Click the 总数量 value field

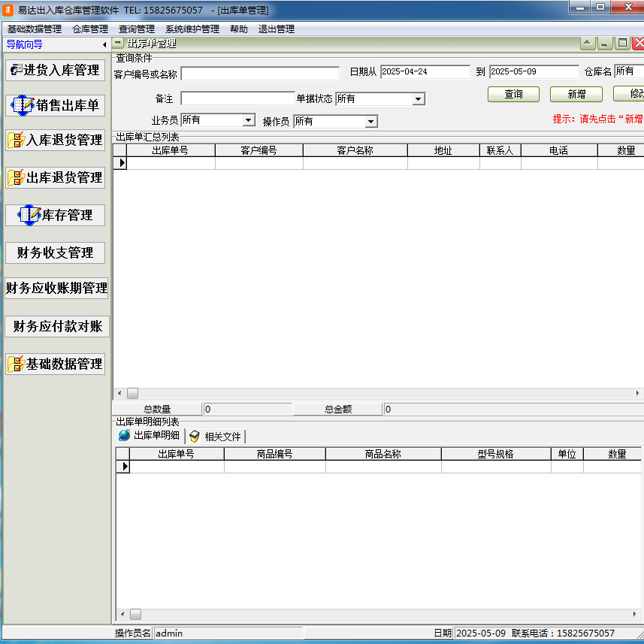tap(248, 409)
